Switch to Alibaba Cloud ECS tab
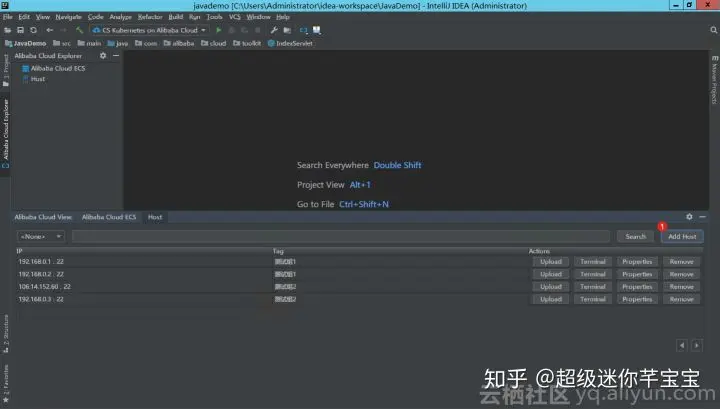720x409 pixels. (x=109, y=217)
